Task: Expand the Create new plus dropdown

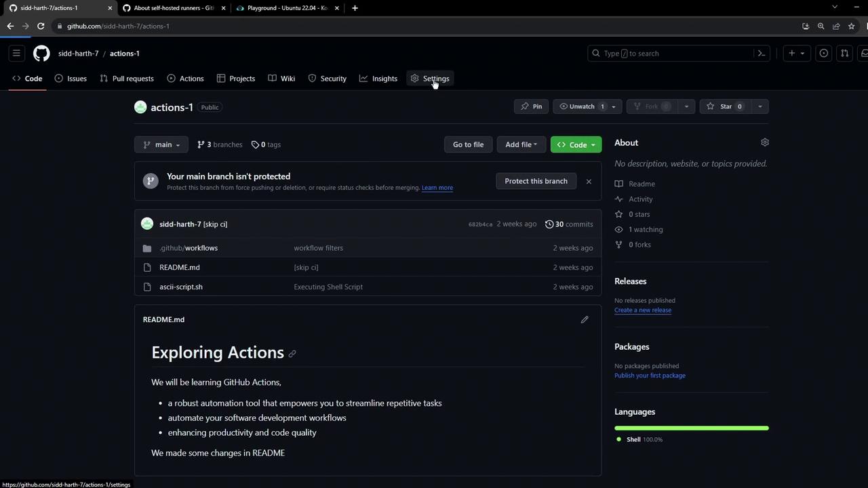Action: pos(796,54)
